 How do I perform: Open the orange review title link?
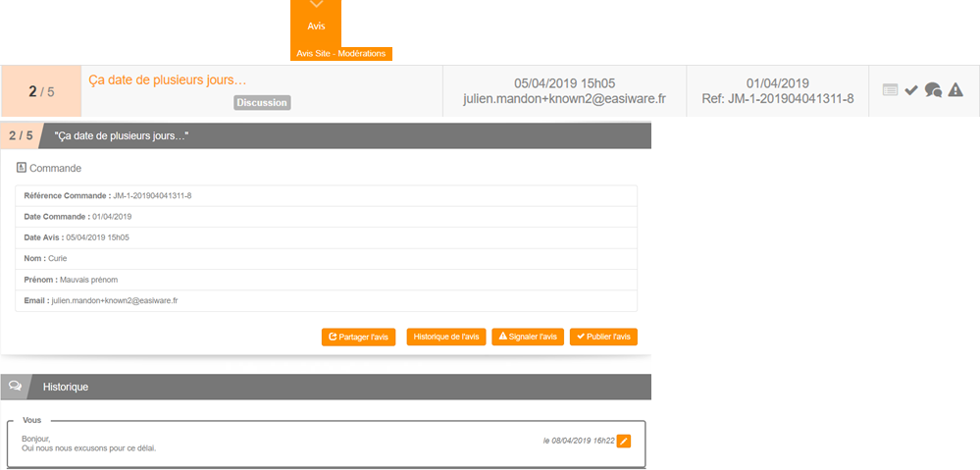168,79
